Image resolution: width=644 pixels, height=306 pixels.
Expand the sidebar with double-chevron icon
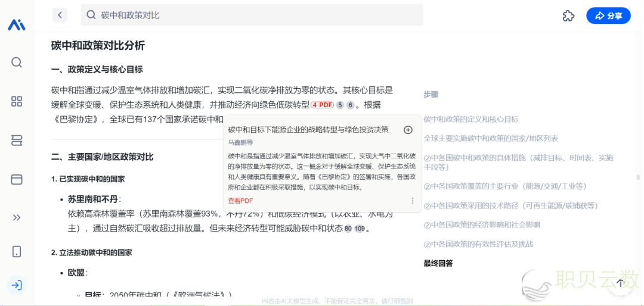coord(17,217)
